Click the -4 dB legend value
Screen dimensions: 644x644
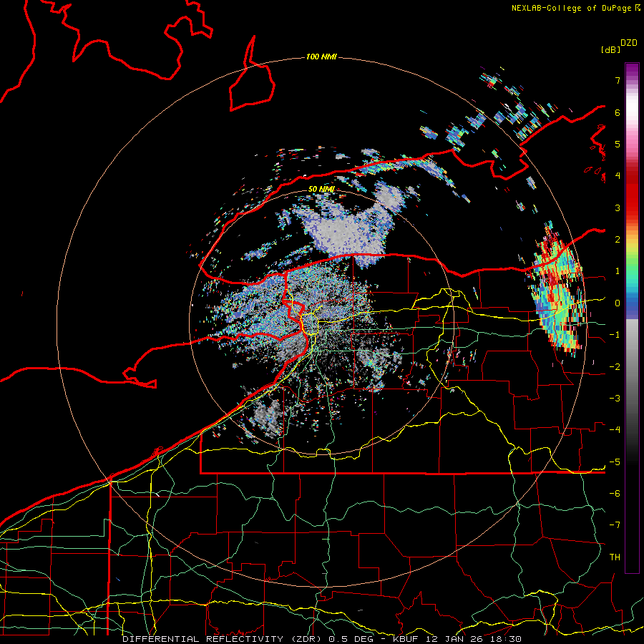click(x=615, y=430)
